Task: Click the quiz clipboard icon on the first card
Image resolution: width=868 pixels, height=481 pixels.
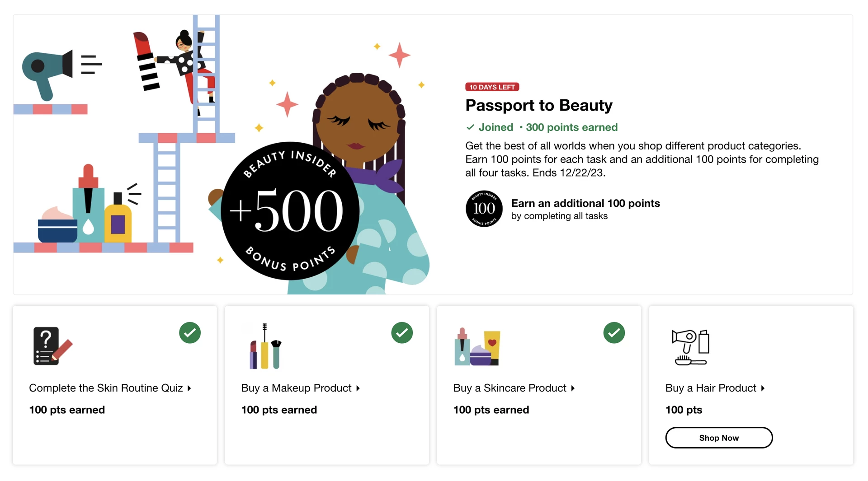Action: click(51, 346)
